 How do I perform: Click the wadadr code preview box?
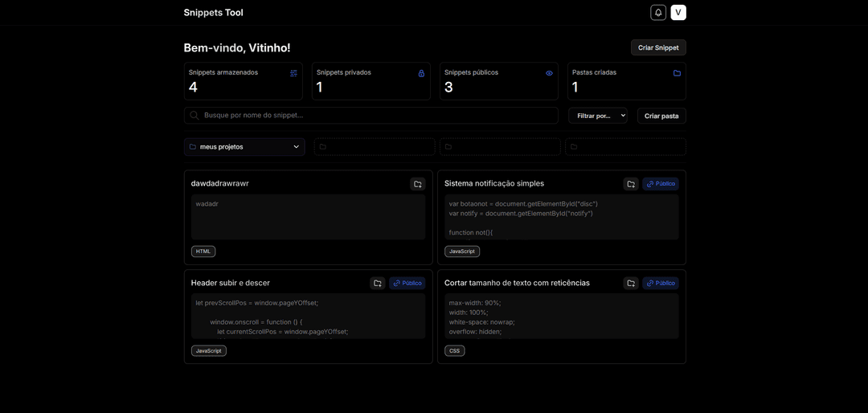point(309,216)
